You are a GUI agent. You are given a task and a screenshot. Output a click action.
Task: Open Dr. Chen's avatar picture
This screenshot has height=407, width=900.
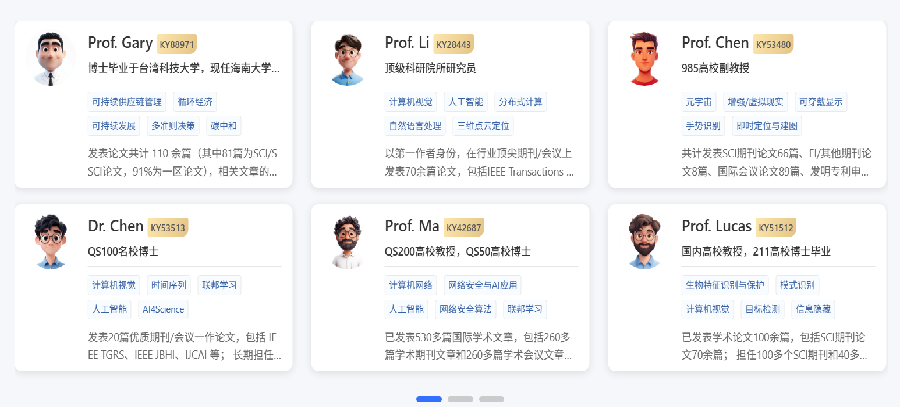50,241
